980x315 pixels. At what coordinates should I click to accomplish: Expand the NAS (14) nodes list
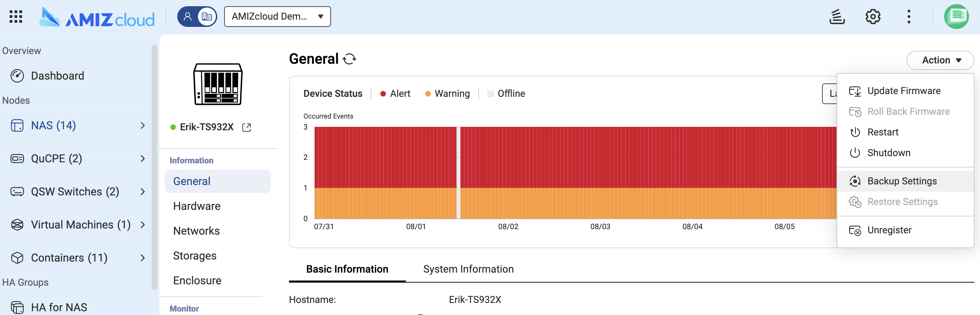143,125
